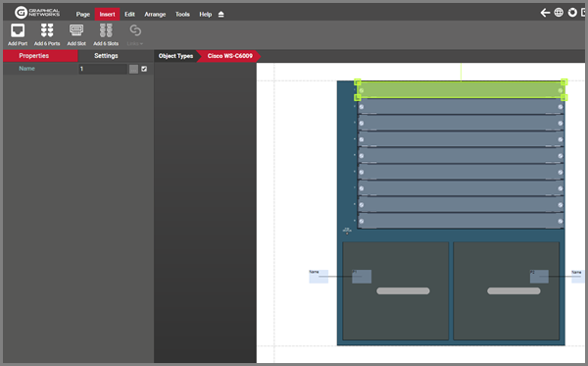Click the eject icon after Help
Viewport: 588px width, 366px height.
[x=220, y=15]
